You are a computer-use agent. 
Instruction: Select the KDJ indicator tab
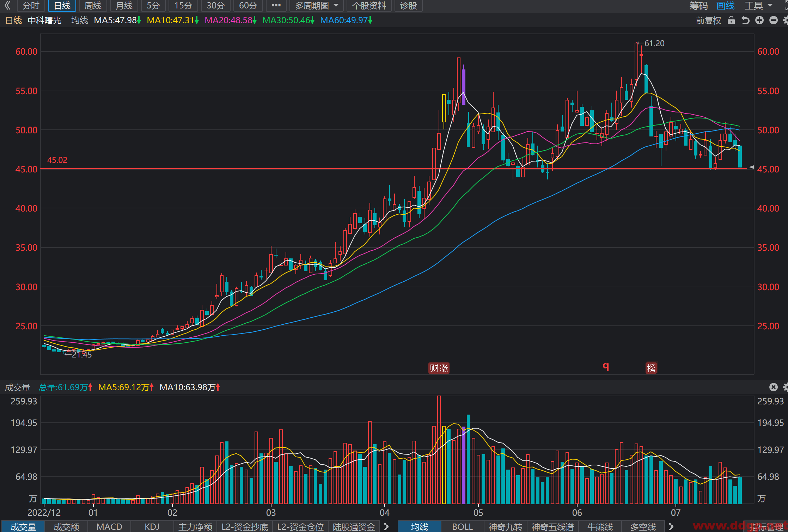[152, 526]
